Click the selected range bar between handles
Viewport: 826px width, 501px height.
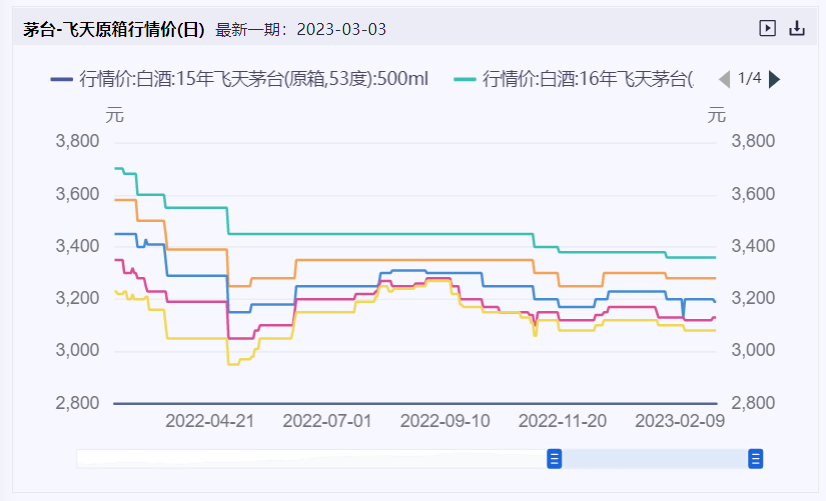point(655,458)
